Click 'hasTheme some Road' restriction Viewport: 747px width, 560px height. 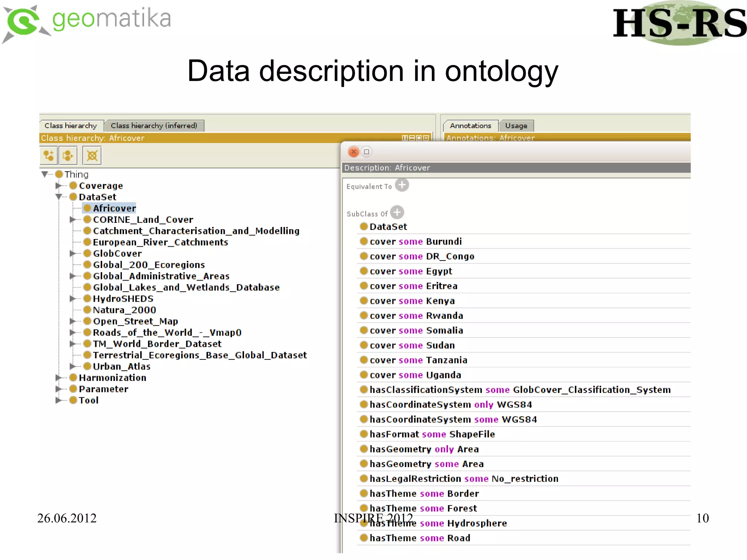point(524,538)
